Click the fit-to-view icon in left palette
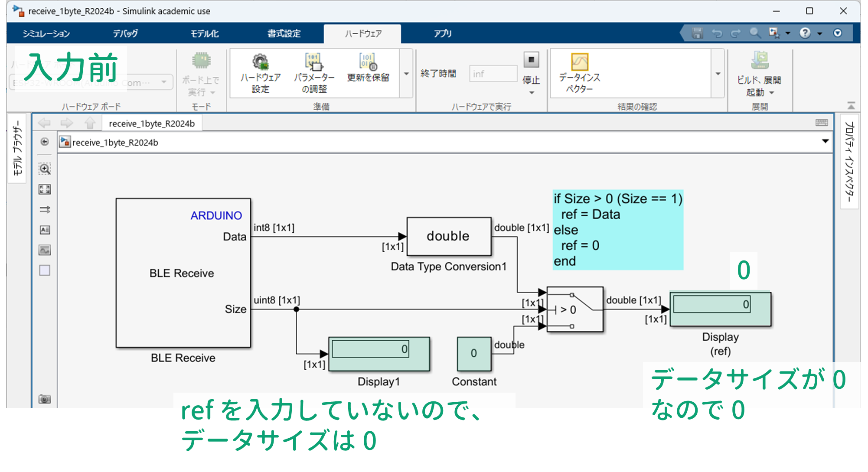This screenshot has width=868, height=472. tap(45, 189)
